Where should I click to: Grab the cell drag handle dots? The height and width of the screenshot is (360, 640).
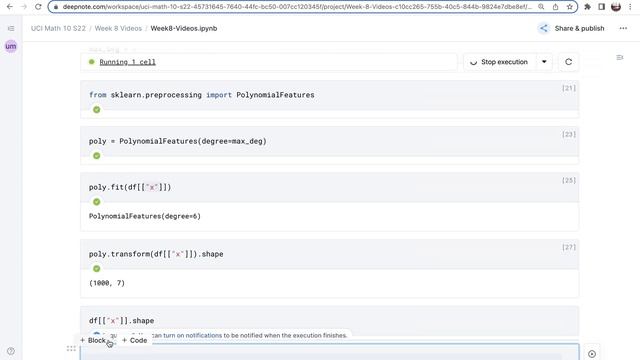[x=71, y=349]
